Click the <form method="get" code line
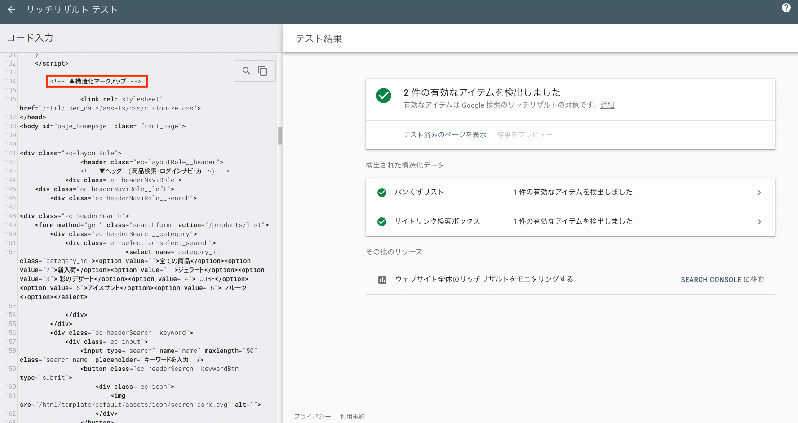This screenshot has width=798, height=423. [152, 225]
